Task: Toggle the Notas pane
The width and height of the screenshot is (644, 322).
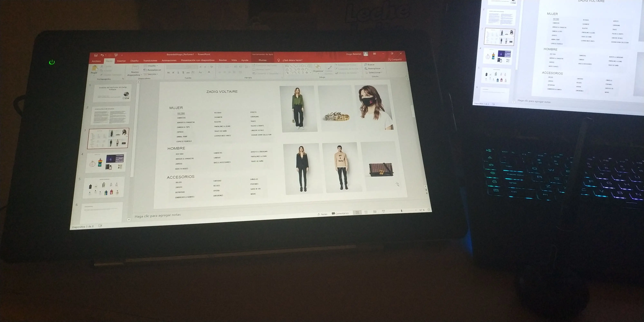Action: (x=322, y=214)
